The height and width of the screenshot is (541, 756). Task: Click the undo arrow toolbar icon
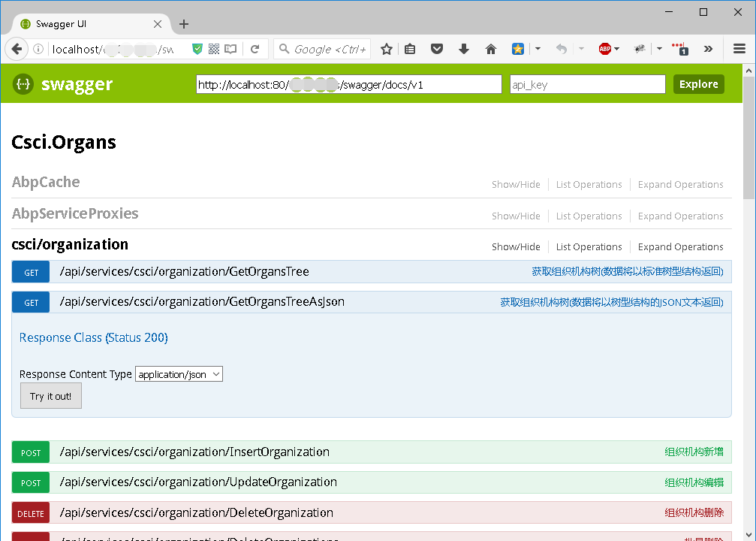pyautogui.click(x=562, y=49)
